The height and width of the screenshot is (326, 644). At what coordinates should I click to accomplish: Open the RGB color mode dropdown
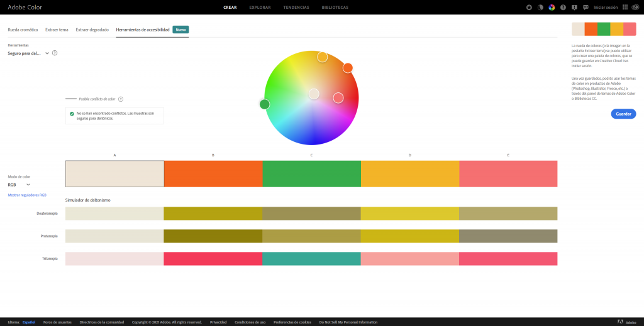(x=19, y=185)
